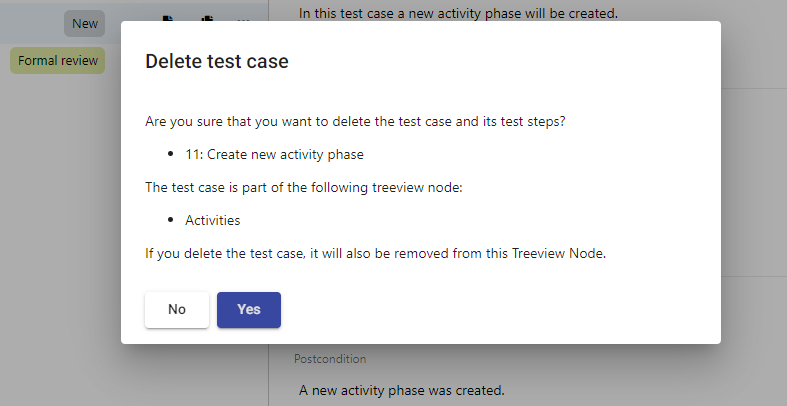Viewport: 787px width, 406px height.
Task: Click the Activities treeview node entry
Action: pos(212,220)
